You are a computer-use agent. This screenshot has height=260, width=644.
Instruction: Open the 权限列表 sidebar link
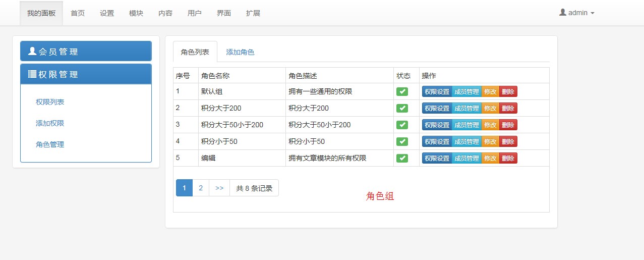[x=50, y=102]
